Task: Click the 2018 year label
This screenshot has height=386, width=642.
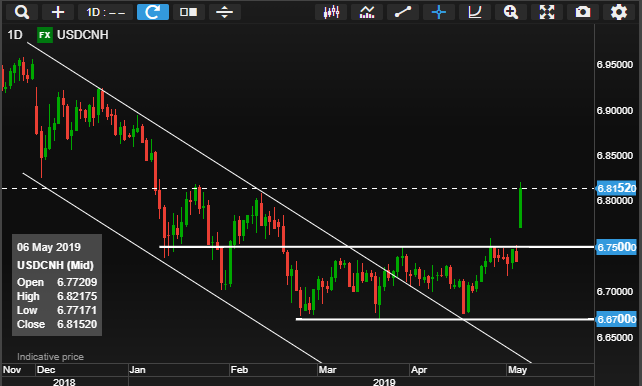Action: click(64, 382)
